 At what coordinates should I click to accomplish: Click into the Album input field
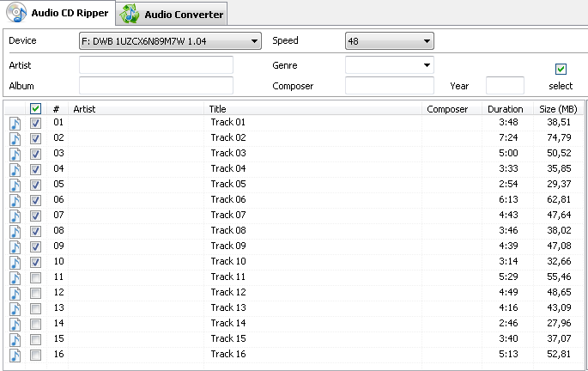(x=156, y=86)
